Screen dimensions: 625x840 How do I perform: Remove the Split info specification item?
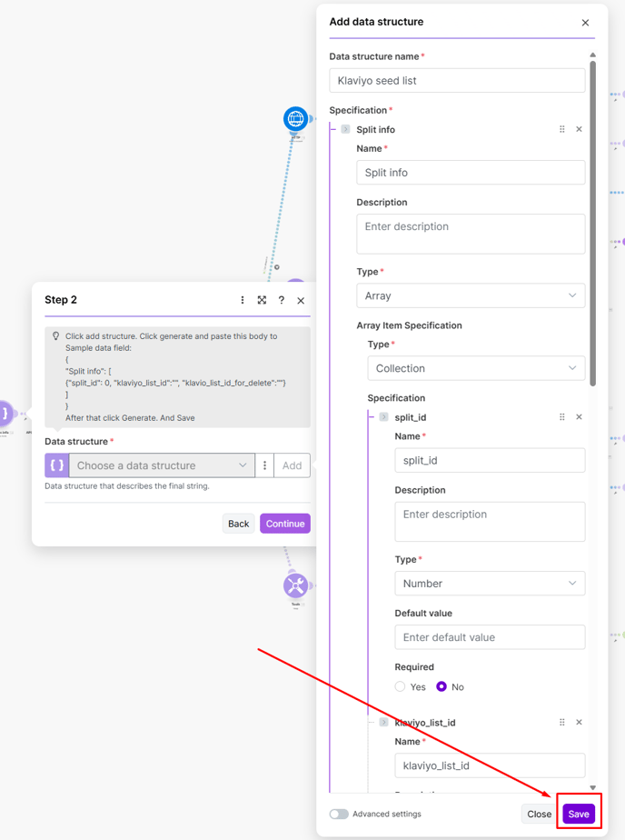point(579,129)
